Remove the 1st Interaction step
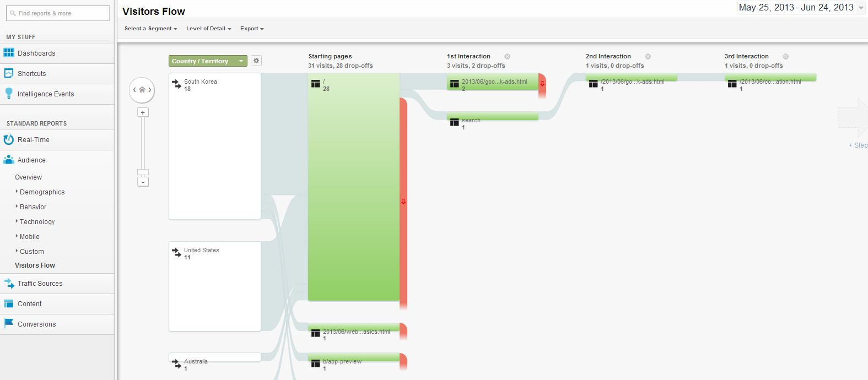The image size is (868, 380). [x=507, y=56]
